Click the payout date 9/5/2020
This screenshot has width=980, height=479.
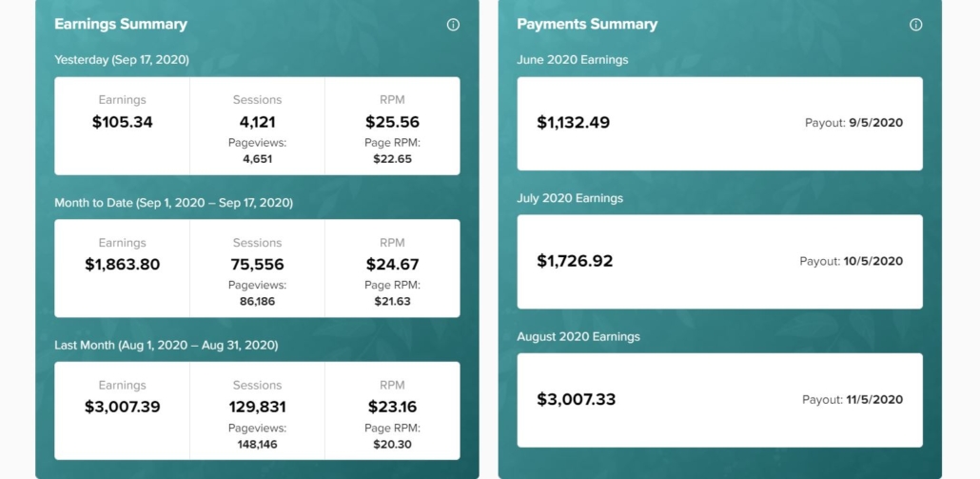[x=875, y=123]
